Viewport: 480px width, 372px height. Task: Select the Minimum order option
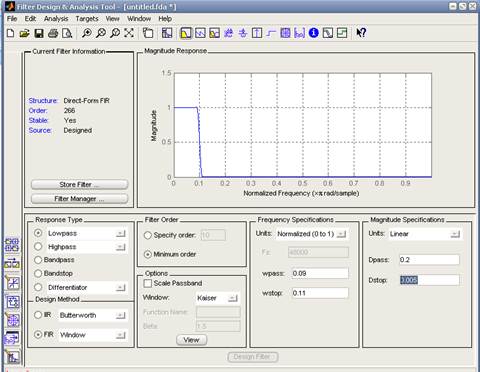click(x=148, y=254)
